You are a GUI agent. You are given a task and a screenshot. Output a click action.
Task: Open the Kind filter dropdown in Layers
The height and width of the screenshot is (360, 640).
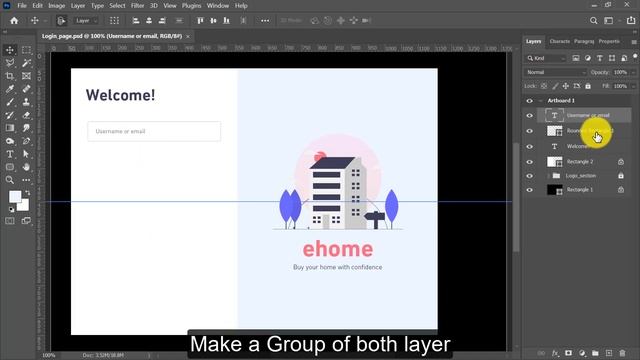546,58
